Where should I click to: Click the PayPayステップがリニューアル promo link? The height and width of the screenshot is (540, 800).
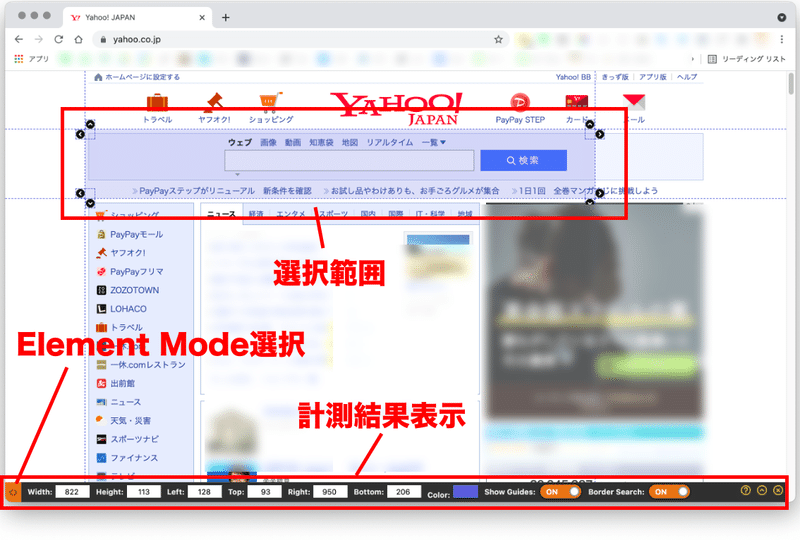tap(221, 190)
